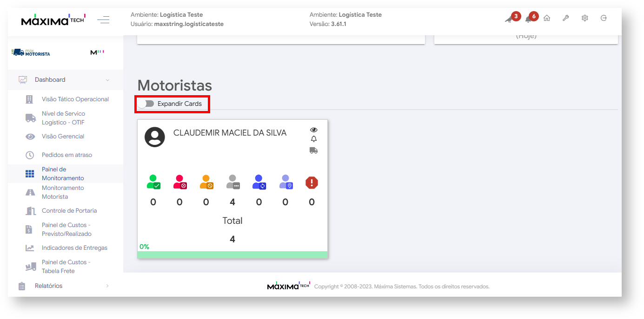Open Pedidos em atraso page
The height and width of the screenshot is (319, 644).
67,155
